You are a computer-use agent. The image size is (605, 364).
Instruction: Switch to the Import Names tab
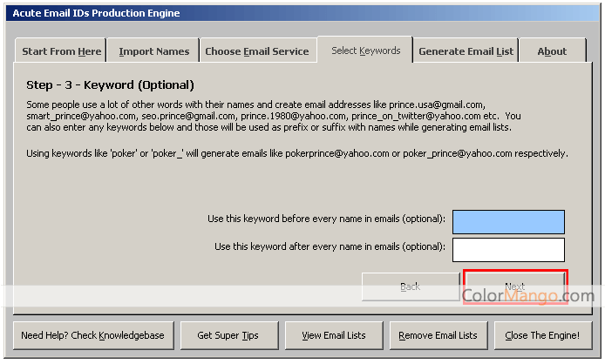click(153, 51)
